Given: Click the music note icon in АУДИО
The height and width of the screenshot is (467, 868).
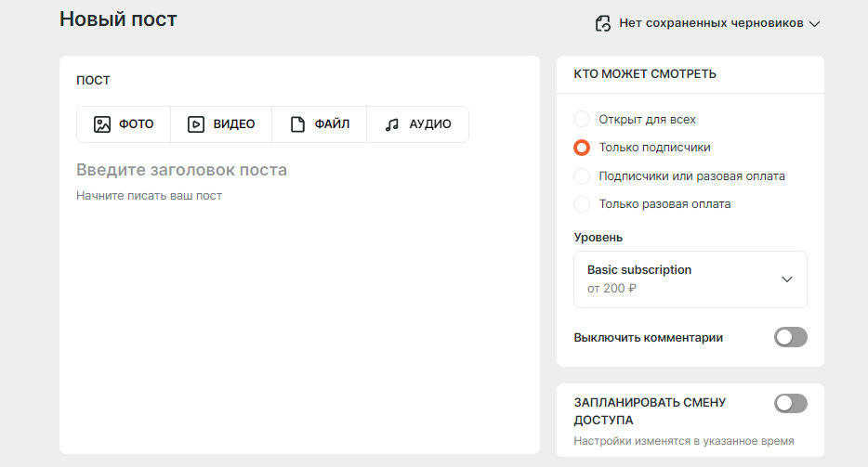Looking at the screenshot, I should point(392,124).
